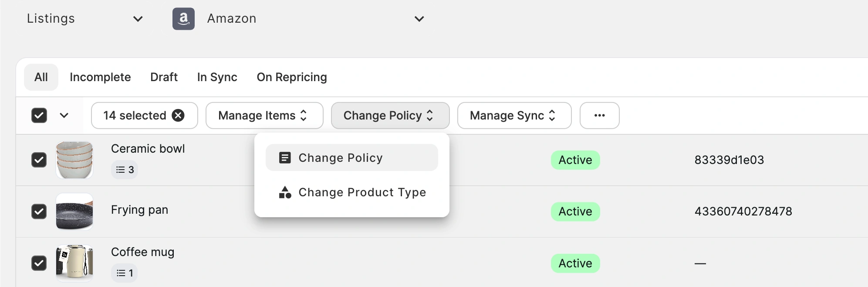
Task: Click the Coffee mug variants count badge
Action: click(125, 273)
